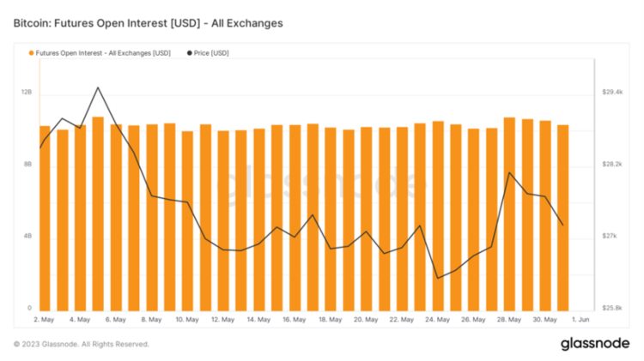
Task: Click the 16. May date label
Action: point(294,320)
